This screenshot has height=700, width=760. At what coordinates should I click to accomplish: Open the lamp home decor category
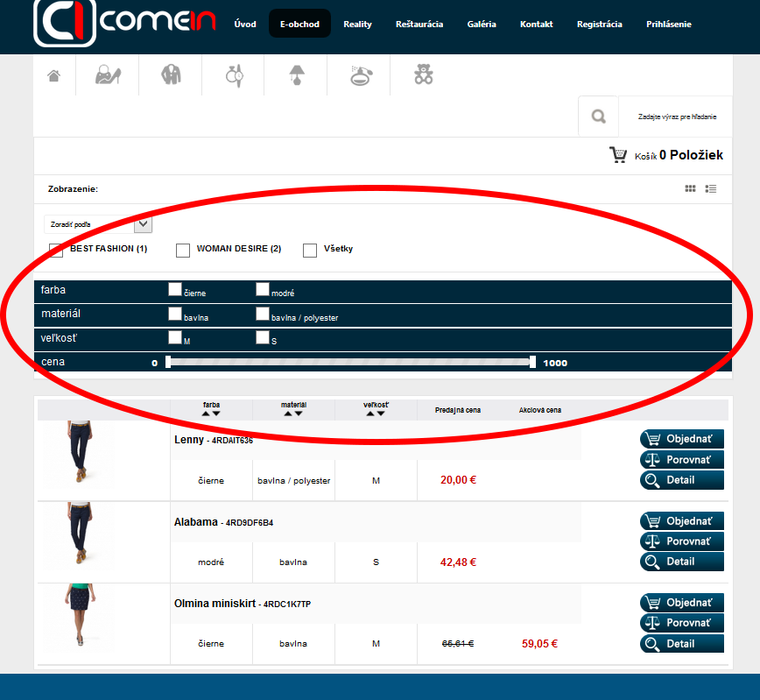(297, 76)
